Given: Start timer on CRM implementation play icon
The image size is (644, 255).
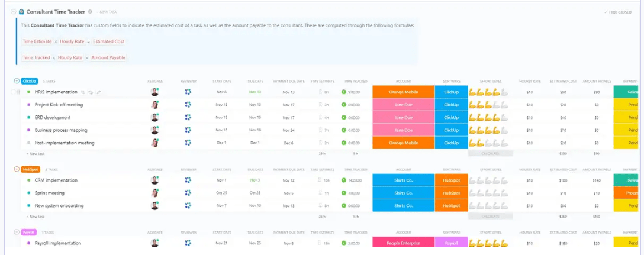Looking at the screenshot, I should tap(344, 180).
